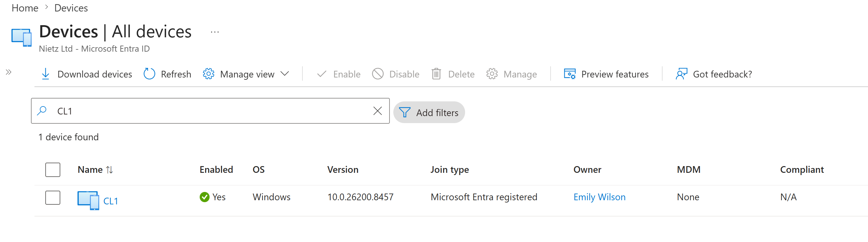
Task: Click the Got feedback person icon
Action: point(681,74)
